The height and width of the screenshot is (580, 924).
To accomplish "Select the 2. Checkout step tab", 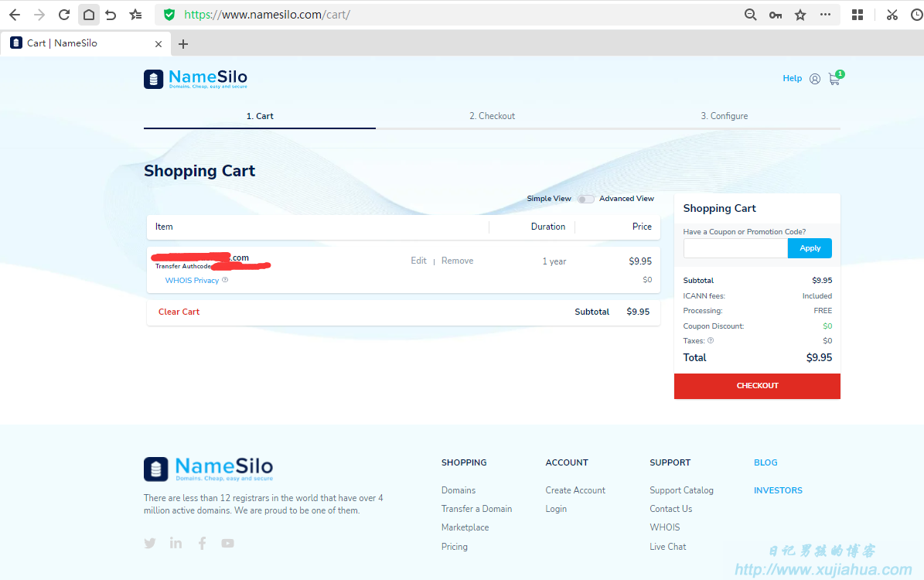I will pos(492,116).
